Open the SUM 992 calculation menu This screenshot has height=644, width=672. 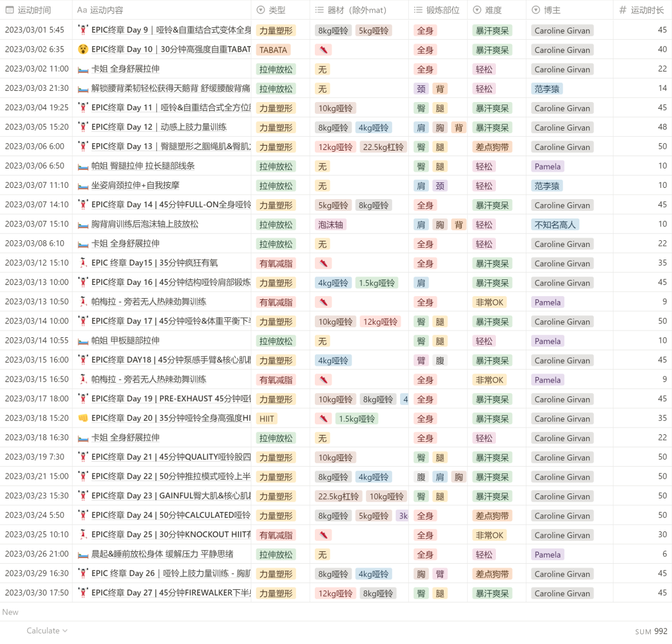651,631
